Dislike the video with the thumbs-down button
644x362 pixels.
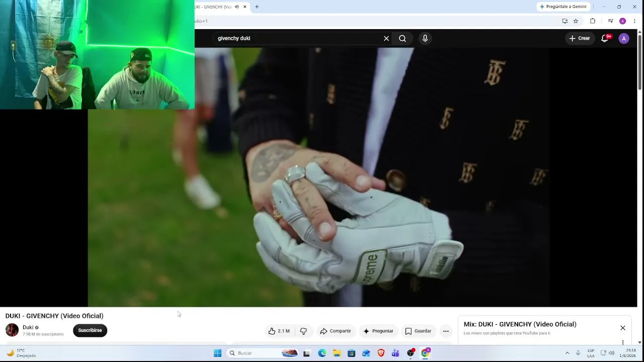303,331
